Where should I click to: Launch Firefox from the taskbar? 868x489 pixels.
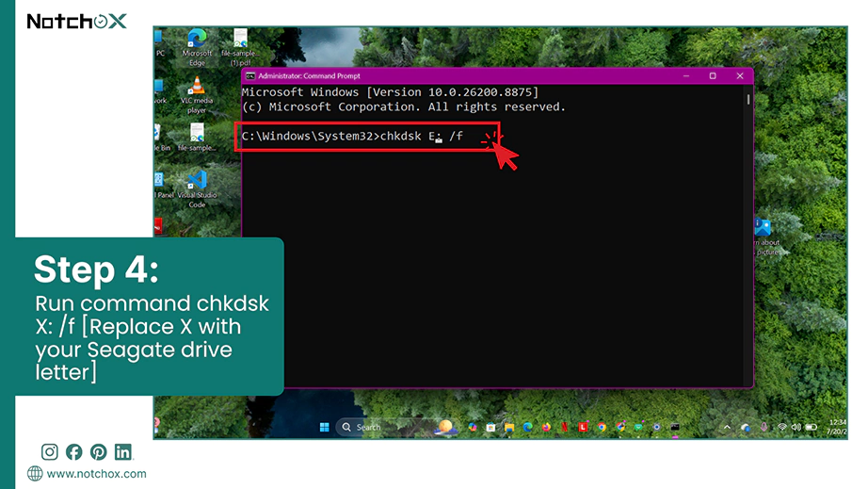click(546, 427)
